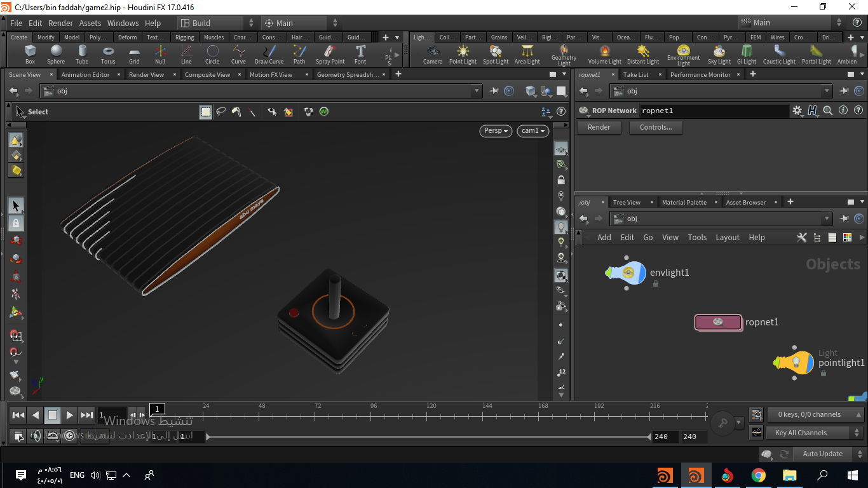Toggle the box selection mode icon

pos(206,112)
